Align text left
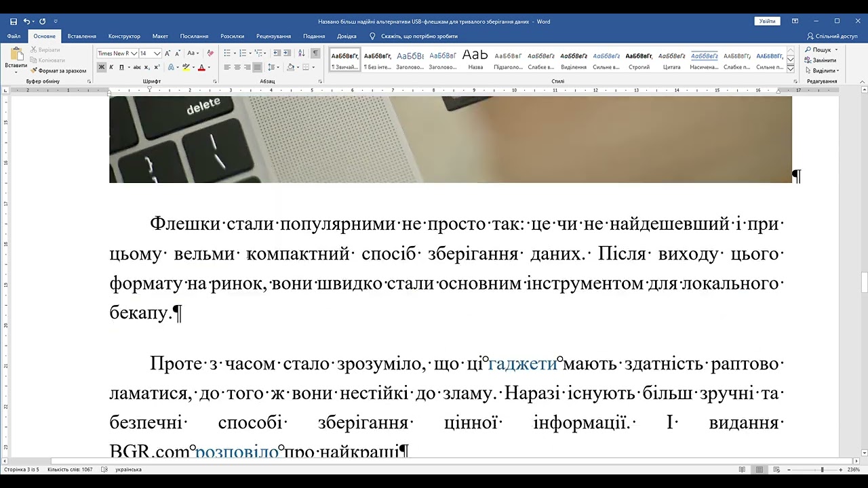868x488 pixels. pos(227,67)
